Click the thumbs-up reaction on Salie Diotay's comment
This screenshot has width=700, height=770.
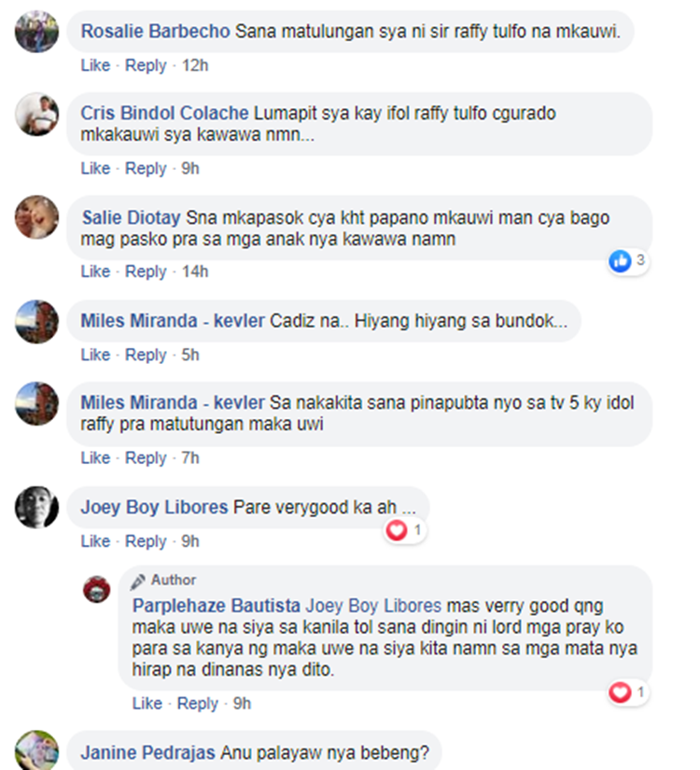[620, 260]
